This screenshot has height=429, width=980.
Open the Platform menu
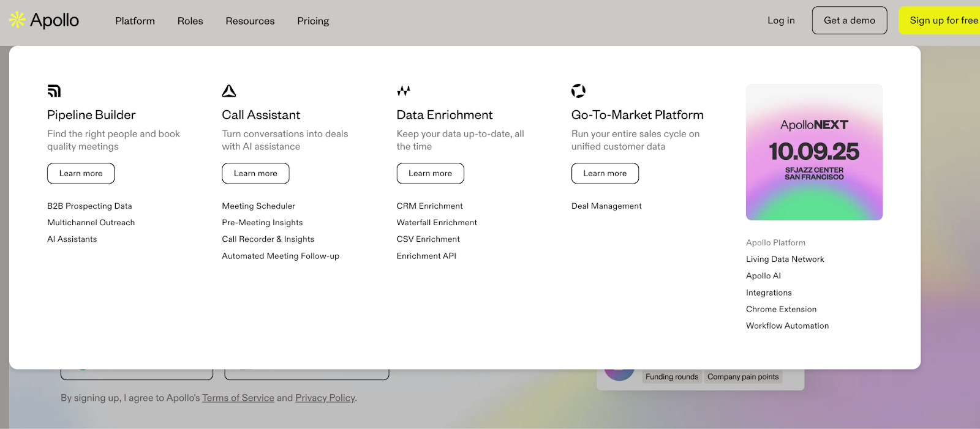pos(135,21)
